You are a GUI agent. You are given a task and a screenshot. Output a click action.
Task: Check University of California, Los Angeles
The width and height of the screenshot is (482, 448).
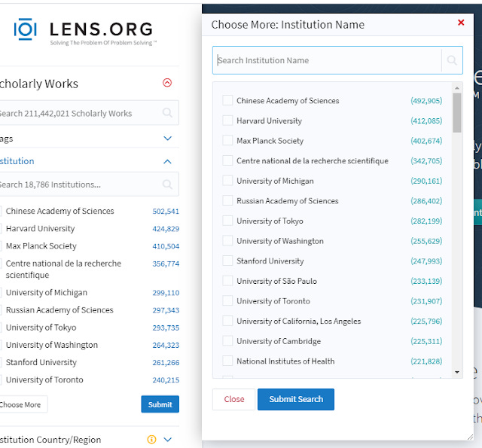(227, 321)
